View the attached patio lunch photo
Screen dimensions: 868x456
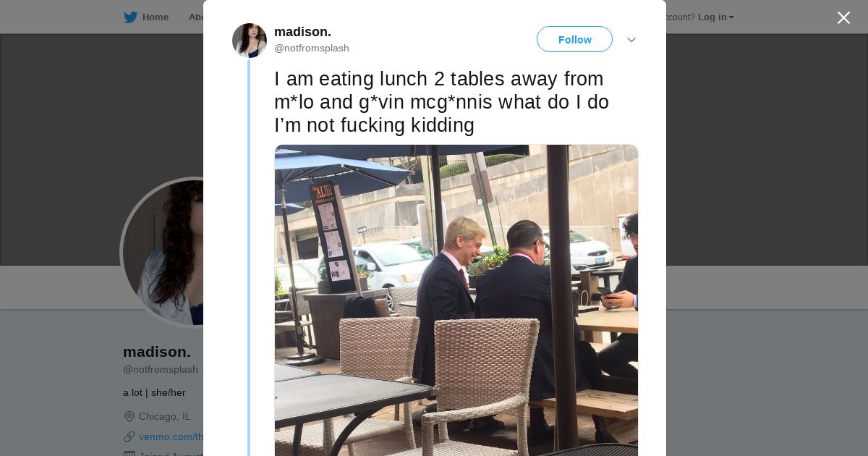pyautogui.click(x=456, y=300)
